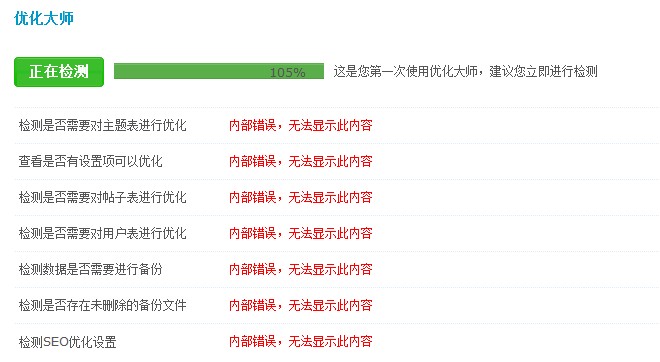Viewport: 660px width, 362px height.
Task: Select 检测是否需要对主题表进行优化 row label
Action: pyautogui.click(x=102, y=125)
